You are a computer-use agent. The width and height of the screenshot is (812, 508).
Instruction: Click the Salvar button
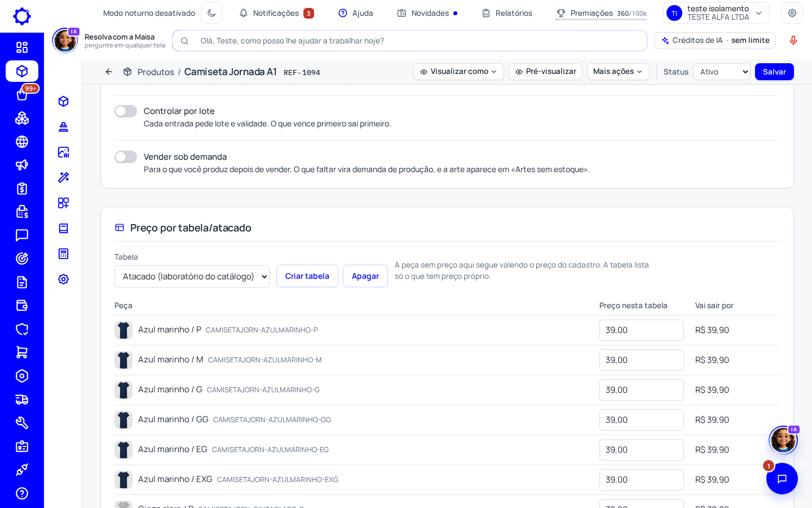774,72
